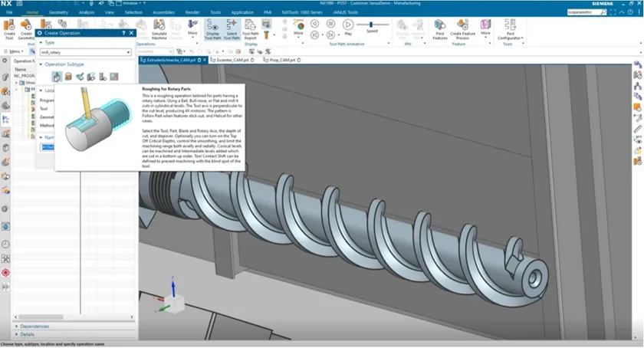Click the navigator horizontal scrollbar

tap(41, 317)
